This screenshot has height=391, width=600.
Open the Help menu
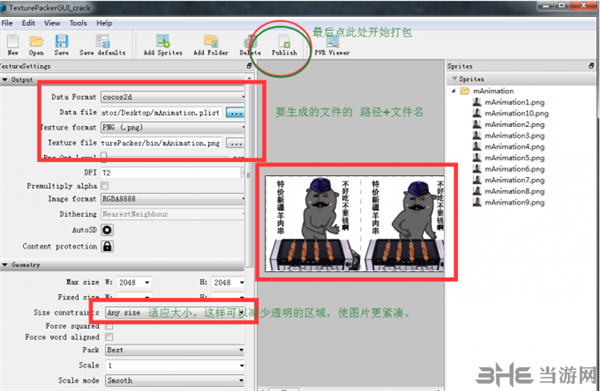click(x=104, y=23)
